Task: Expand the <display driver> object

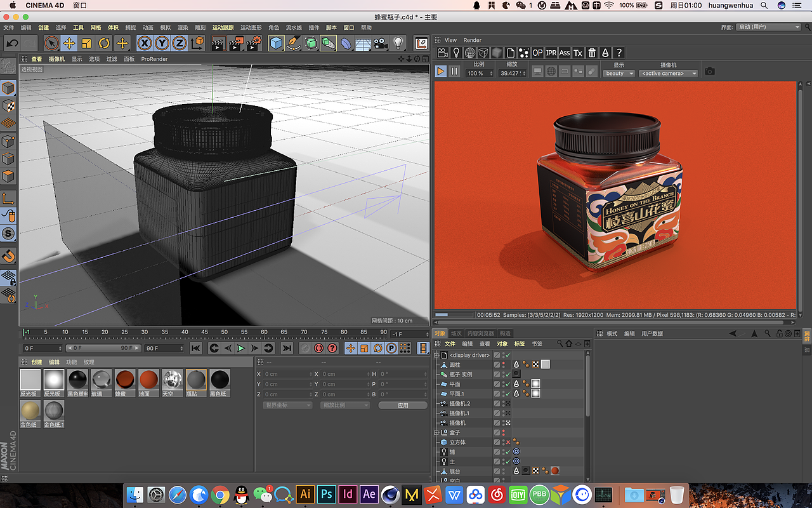Action: pos(436,355)
